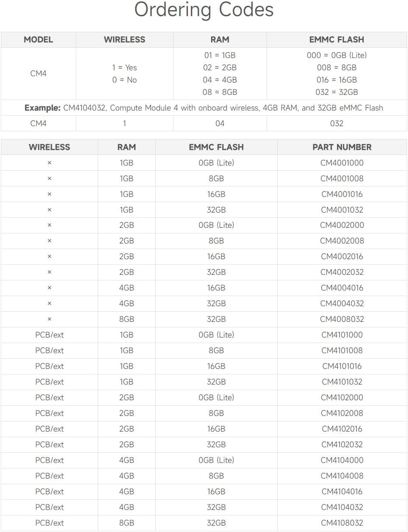Viewport: 408px width, 532px height.
Task: Click the '1 = Yes' wireless option text
Action: tap(124, 68)
